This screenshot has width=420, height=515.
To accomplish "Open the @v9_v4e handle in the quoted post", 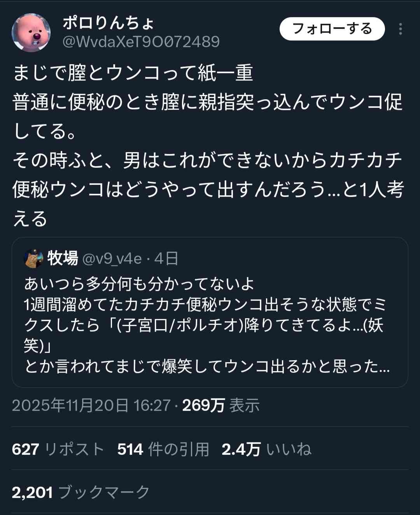I will 112,259.
